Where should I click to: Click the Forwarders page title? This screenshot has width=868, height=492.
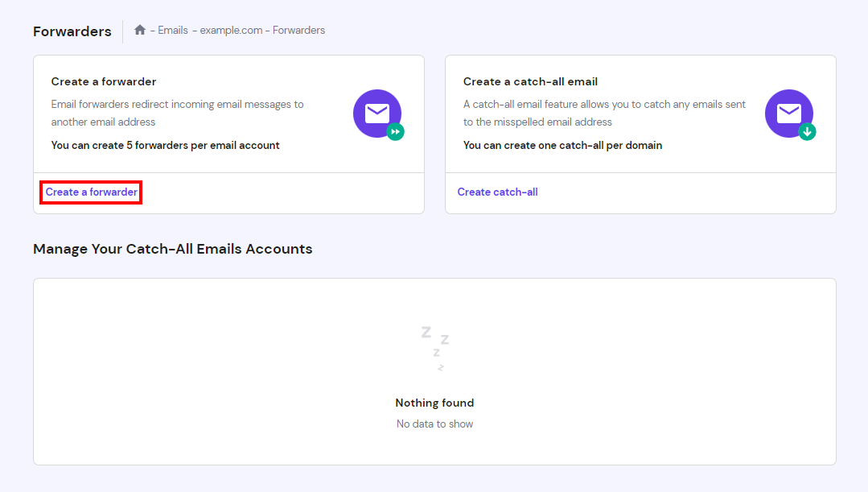pos(72,31)
